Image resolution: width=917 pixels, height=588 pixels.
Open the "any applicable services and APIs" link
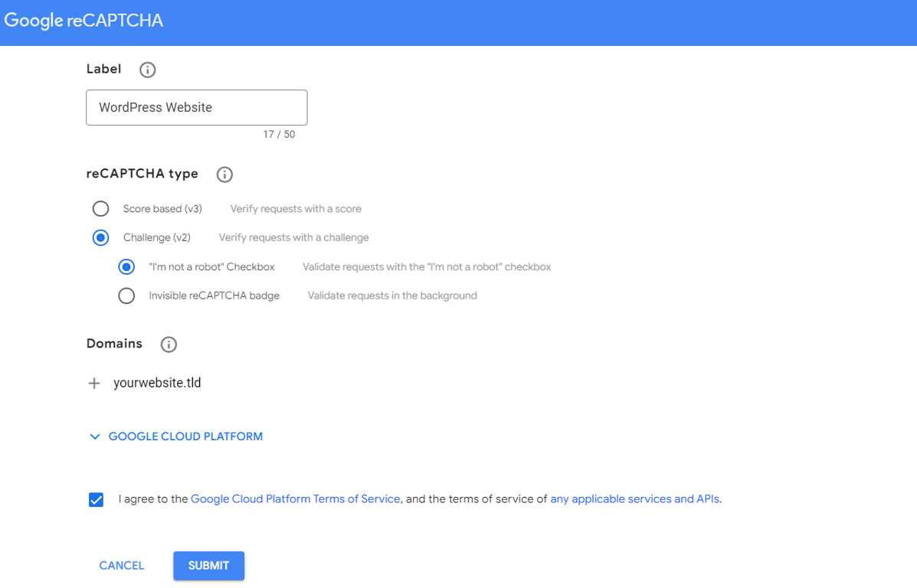point(634,498)
